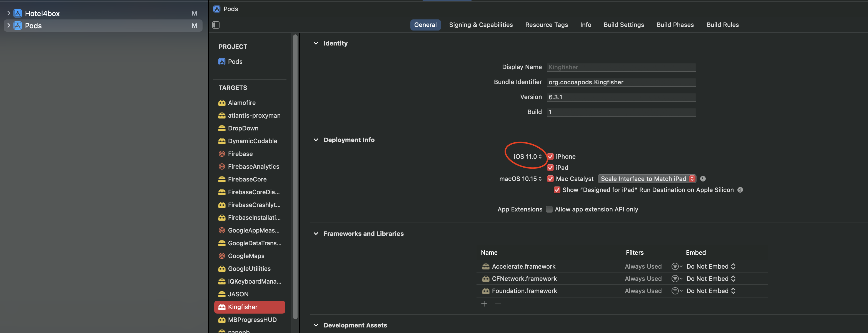This screenshot has width=868, height=333.
Task: Collapse Frameworks and Libraries section
Action: click(316, 234)
